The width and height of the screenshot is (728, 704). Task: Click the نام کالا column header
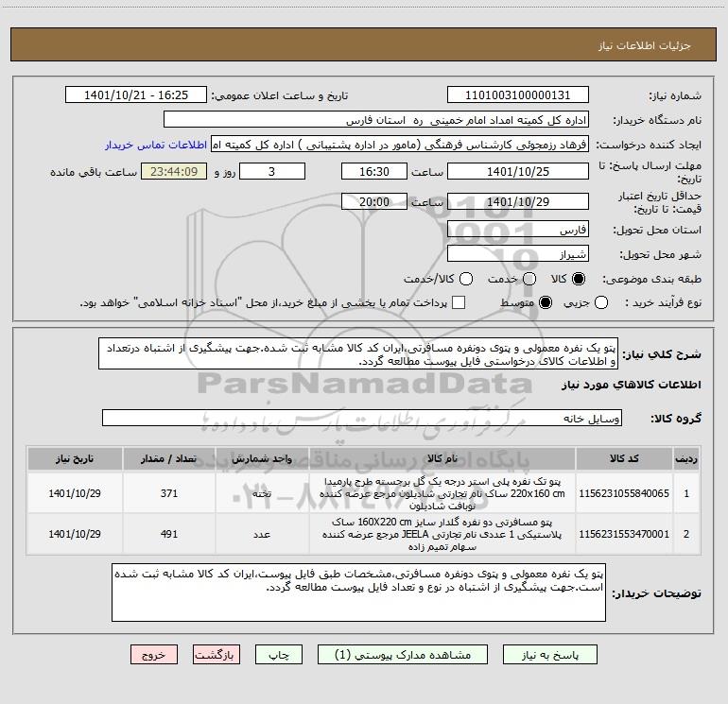[442, 459]
